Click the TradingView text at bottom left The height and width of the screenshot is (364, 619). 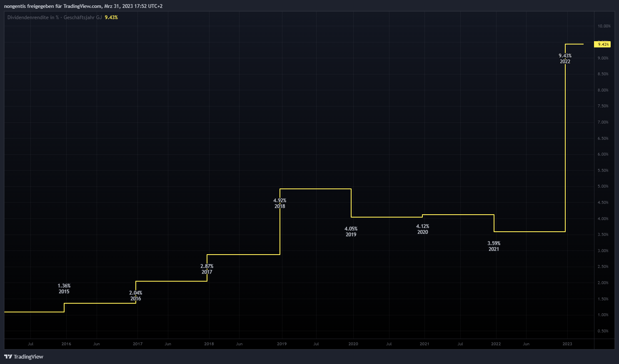click(28, 357)
